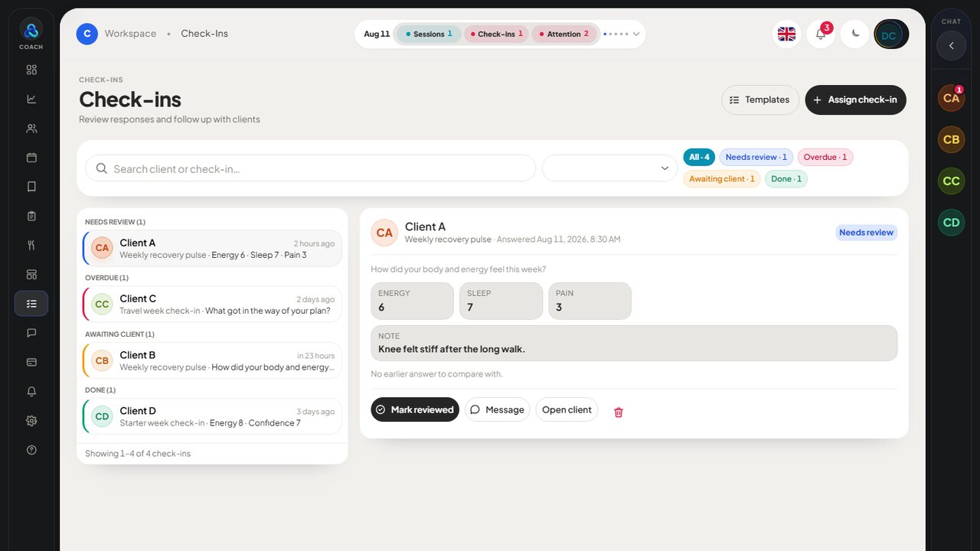Open the check-ins list icon in sidebar
The width and height of the screenshot is (980, 551).
(31, 304)
